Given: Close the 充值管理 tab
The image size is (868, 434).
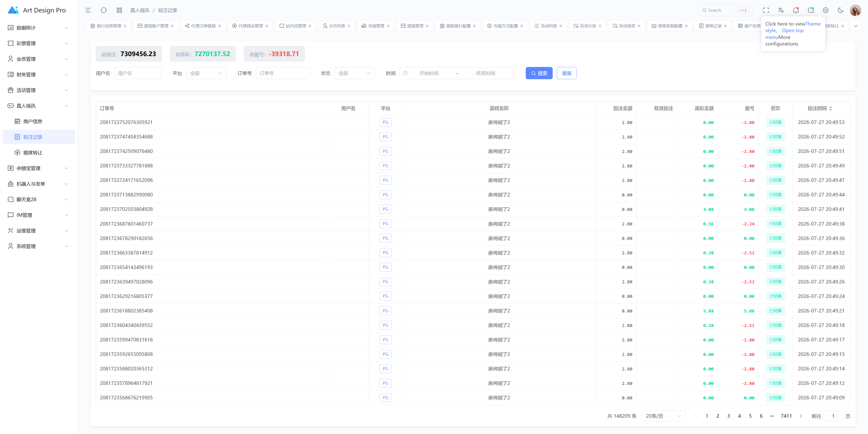Looking at the screenshot, I should pyautogui.click(x=388, y=26).
